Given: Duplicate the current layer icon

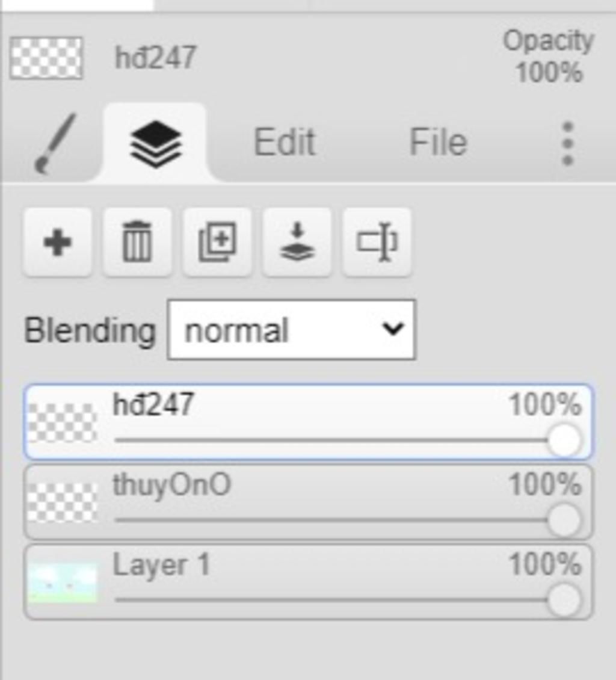Looking at the screenshot, I should coord(217,242).
